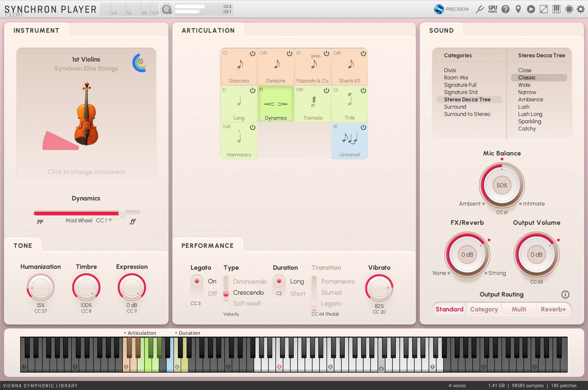Click the tuning fork icon

tap(480, 9)
